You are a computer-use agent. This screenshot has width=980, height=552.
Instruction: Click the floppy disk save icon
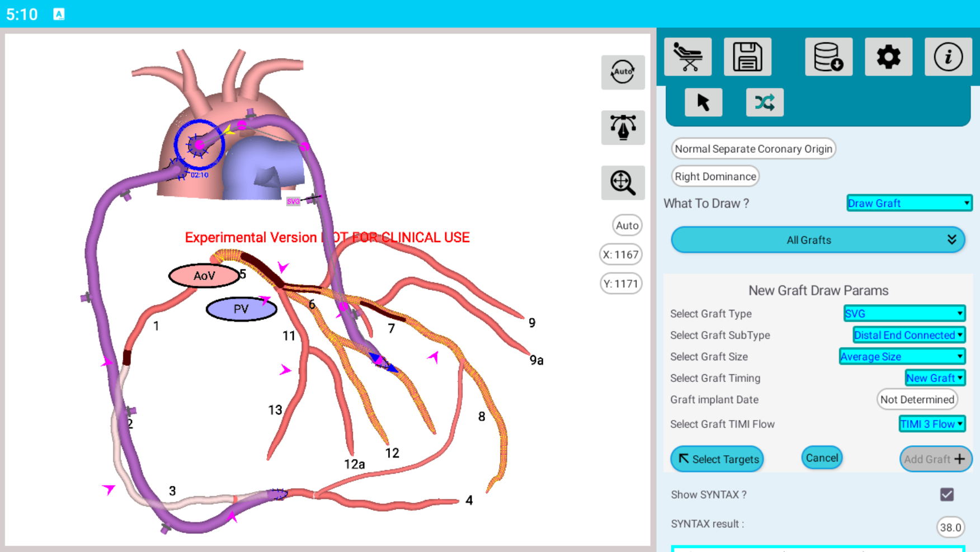[x=747, y=57]
